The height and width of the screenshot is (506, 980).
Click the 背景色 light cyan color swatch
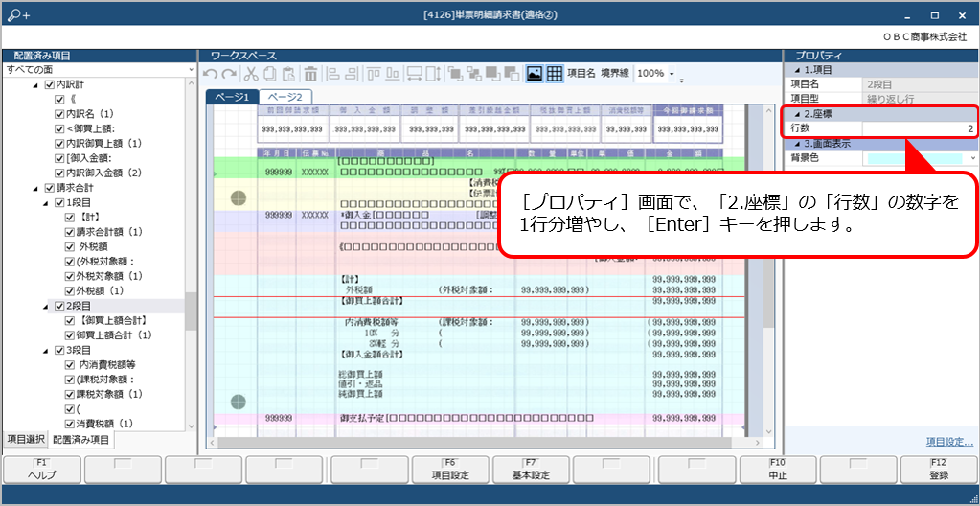click(x=916, y=159)
